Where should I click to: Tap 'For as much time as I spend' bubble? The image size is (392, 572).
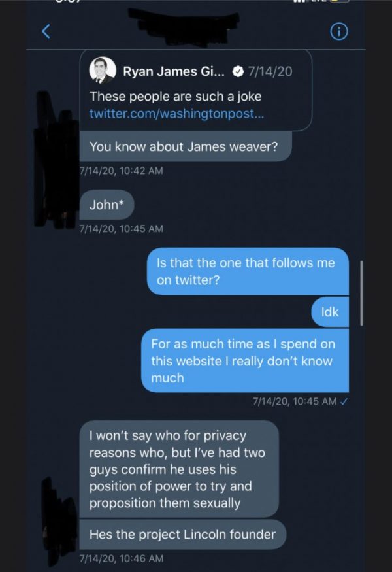[x=246, y=360]
